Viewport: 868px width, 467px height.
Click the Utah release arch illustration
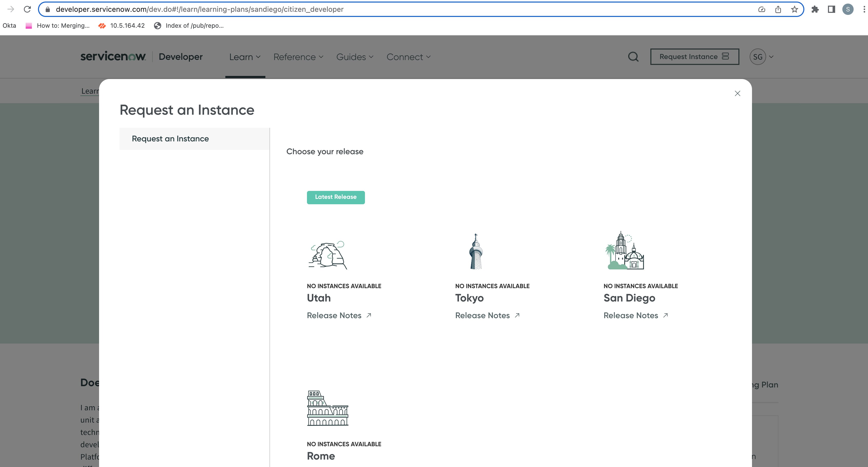pos(327,255)
